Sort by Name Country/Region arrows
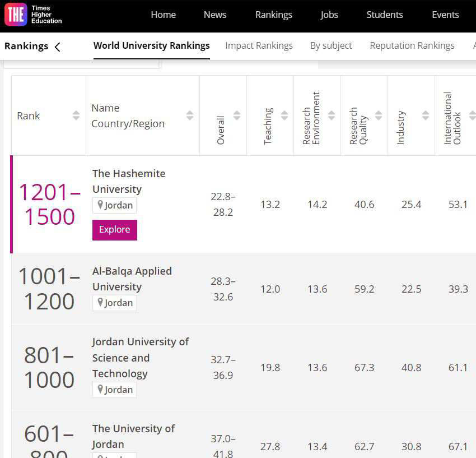 [190, 115]
